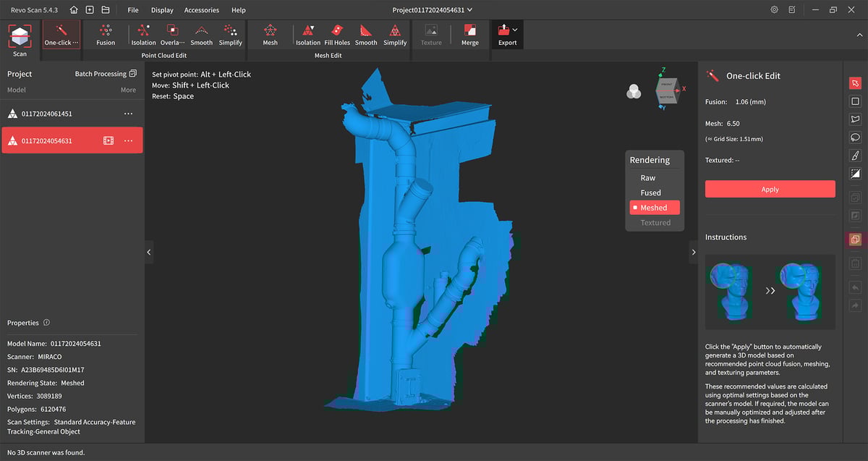
Task: Open the File menu
Action: tap(133, 10)
